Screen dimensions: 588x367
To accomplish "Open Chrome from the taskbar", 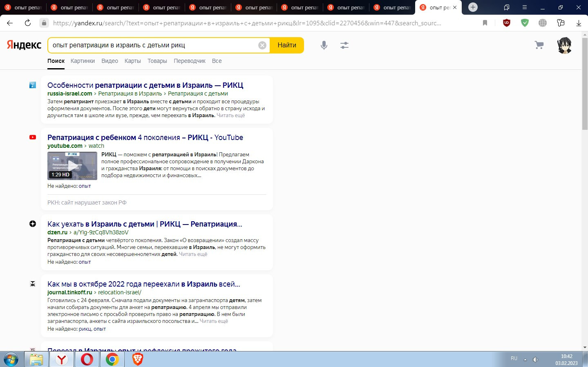I will click(112, 360).
